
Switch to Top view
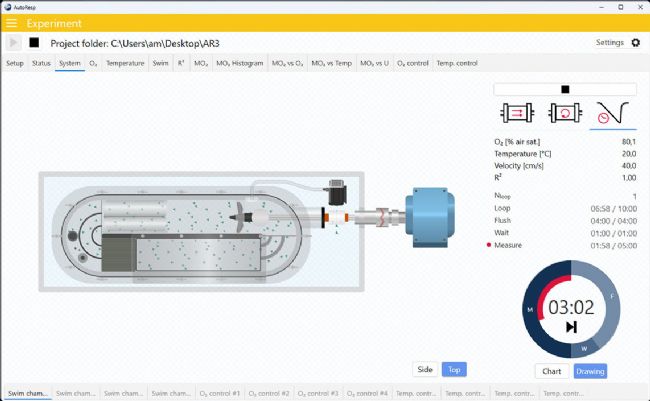click(x=454, y=369)
